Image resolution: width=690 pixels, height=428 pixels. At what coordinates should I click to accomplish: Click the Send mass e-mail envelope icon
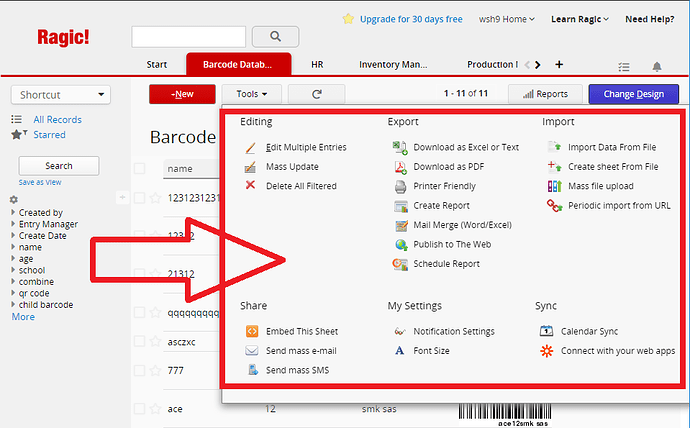click(x=252, y=351)
